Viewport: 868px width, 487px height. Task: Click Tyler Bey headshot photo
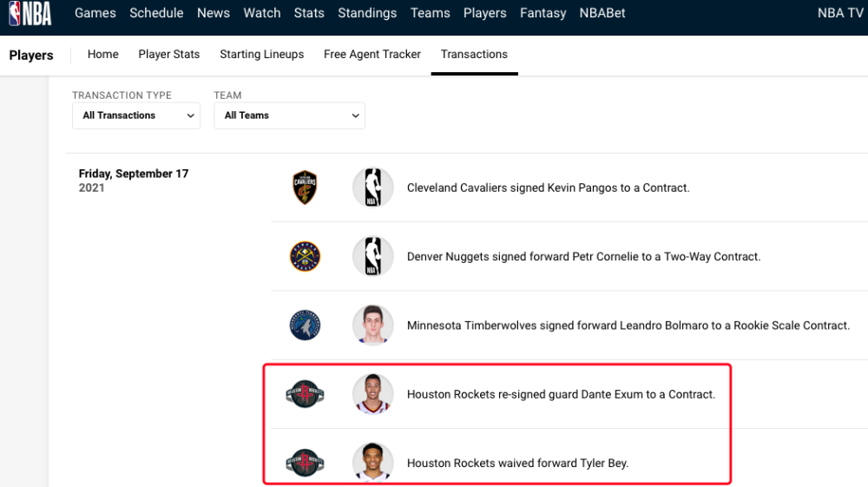click(373, 462)
